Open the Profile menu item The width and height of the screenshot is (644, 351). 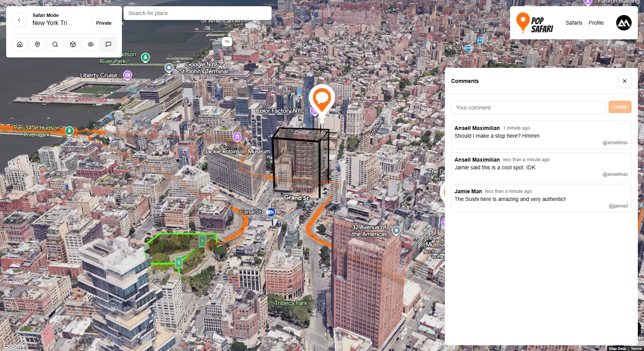click(596, 23)
